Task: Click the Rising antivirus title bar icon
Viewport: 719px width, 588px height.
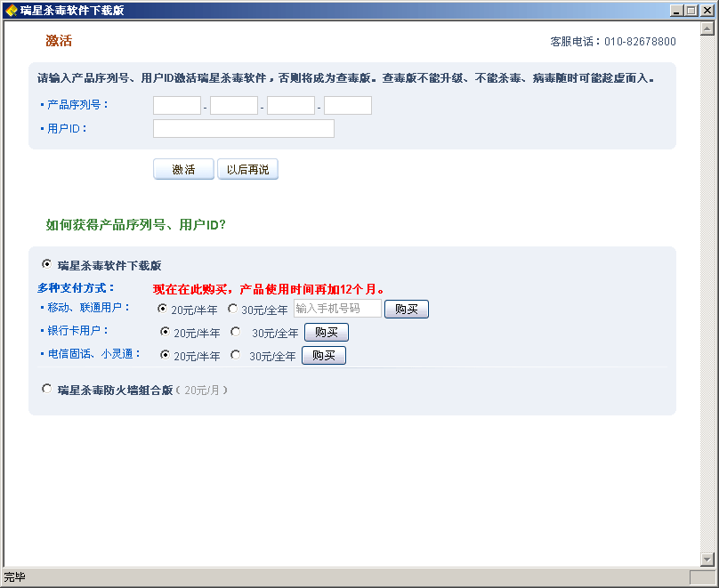Action: [11, 10]
